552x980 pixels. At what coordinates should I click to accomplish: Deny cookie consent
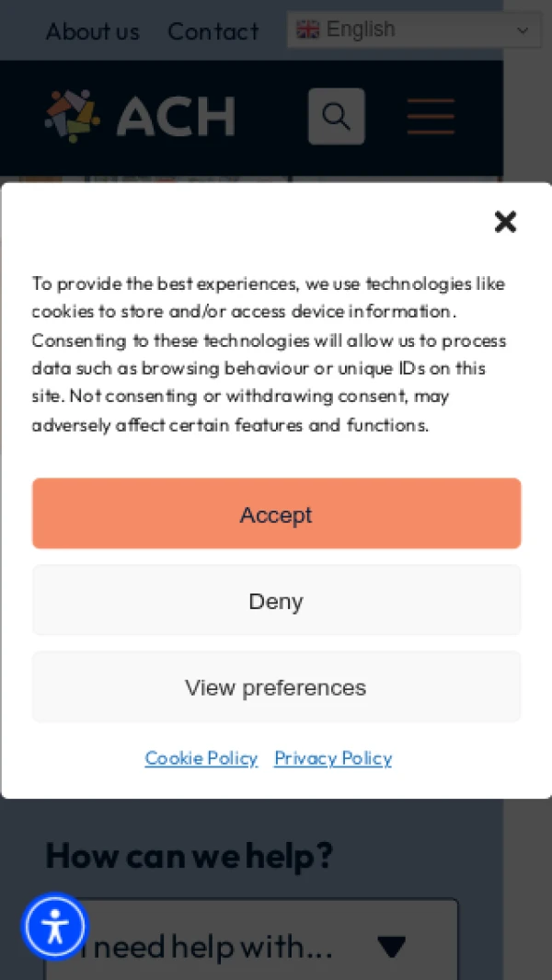[x=276, y=601]
